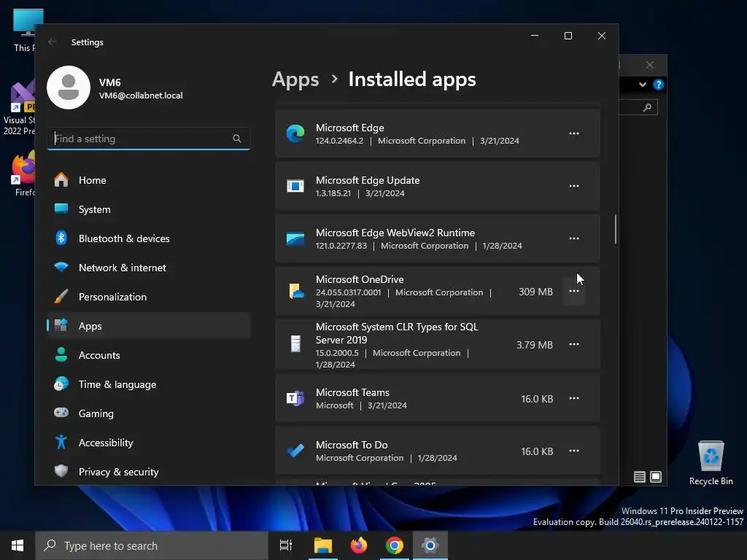Image resolution: width=747 pixels, height=560 pixels.
Task: Open File Explorer from taskbar
Action: coord(323,545)
